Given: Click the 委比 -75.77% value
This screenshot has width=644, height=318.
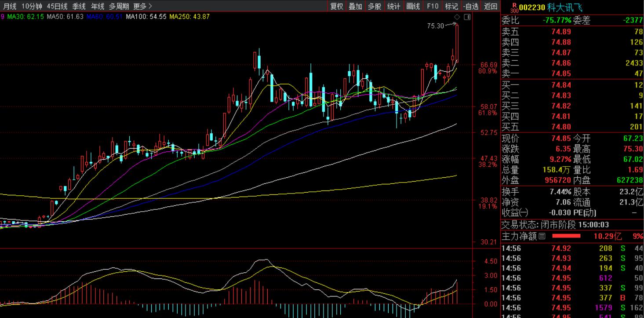Looking at the screenshot, I should tap(557, 20).
